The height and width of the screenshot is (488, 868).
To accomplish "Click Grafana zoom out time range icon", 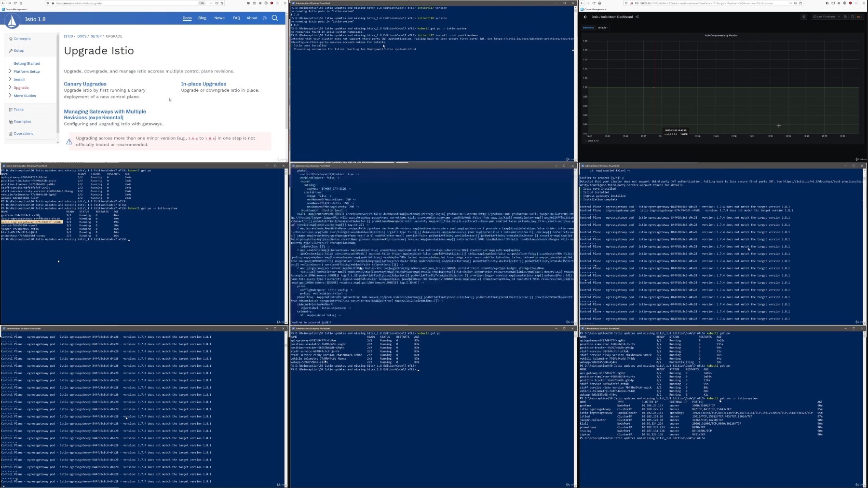I will pos(845,17).
